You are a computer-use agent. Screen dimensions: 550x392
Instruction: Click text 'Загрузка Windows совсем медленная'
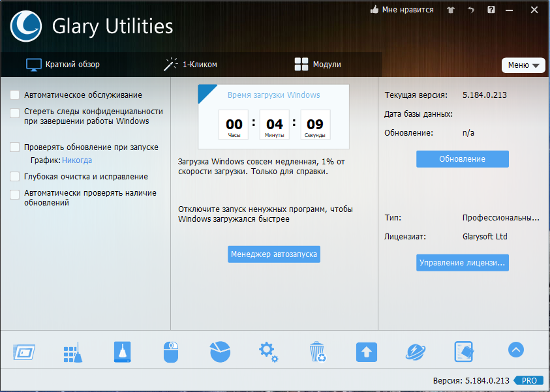coord(247,162)
